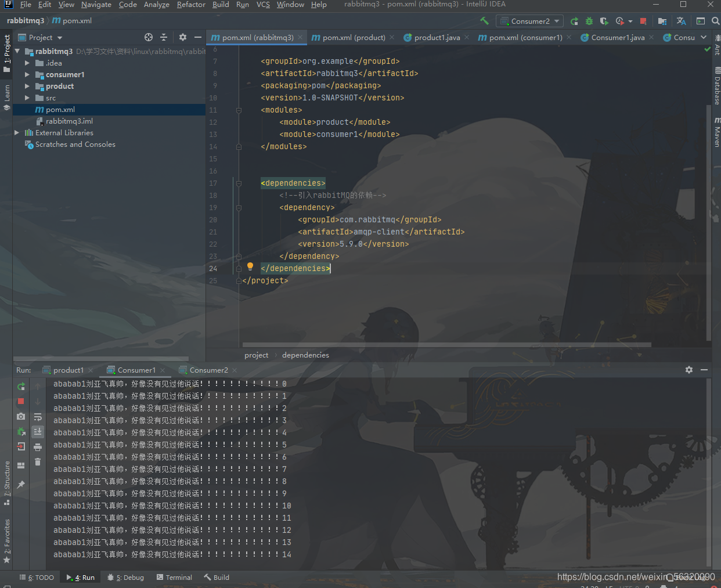This screenshot has width=721, height=588.
Task: Open the Project view selector dropdown
Action: (x=41, y=37)
